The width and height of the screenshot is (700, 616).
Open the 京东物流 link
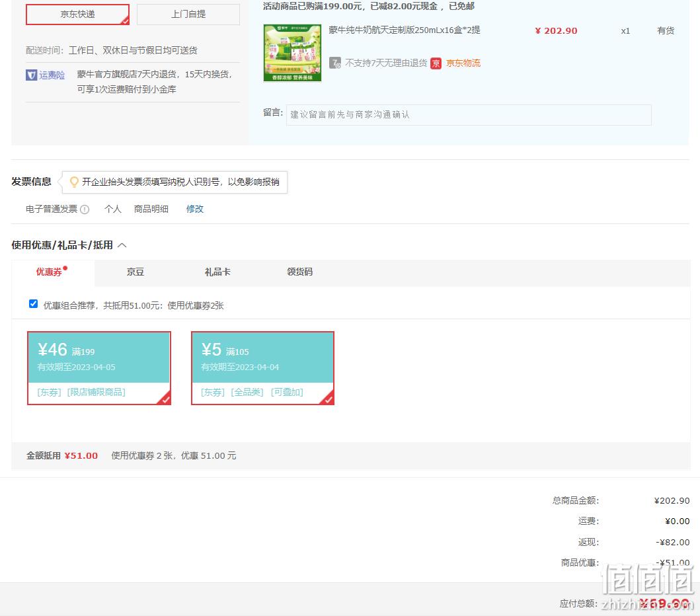(x=463, y=63)
